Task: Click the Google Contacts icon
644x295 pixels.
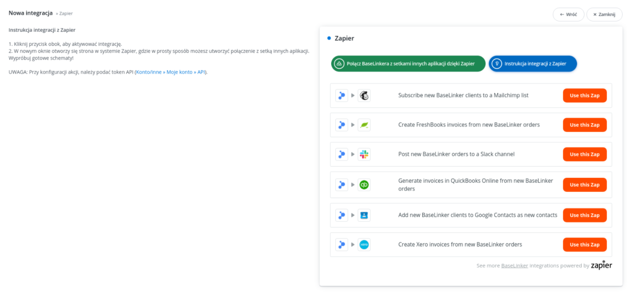Action: tap(364, 215)
